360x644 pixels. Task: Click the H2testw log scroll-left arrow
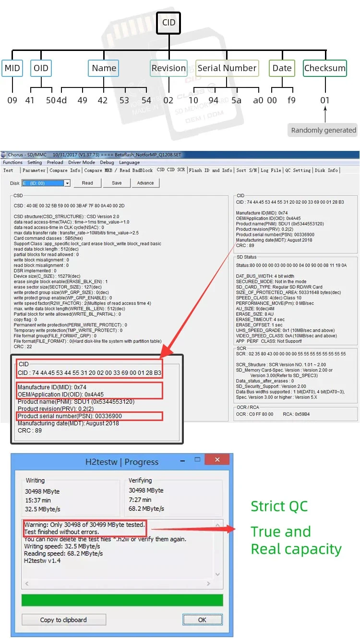coord(27,583)
